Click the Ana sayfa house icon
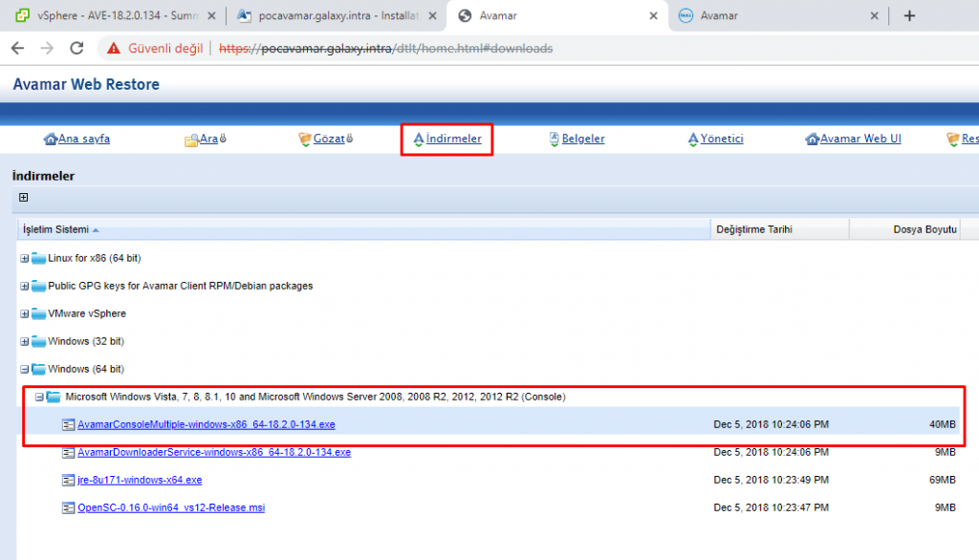979x560 pixels. click(51, 139)
